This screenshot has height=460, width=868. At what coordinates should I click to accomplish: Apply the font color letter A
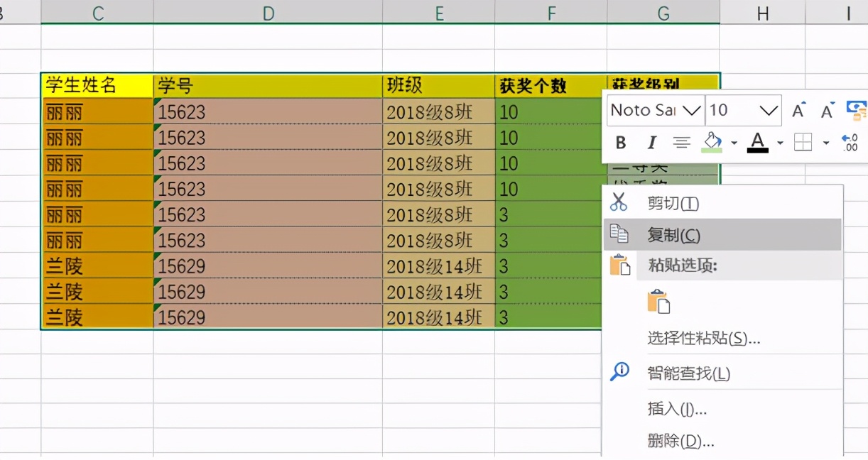[x=758, y=143]
